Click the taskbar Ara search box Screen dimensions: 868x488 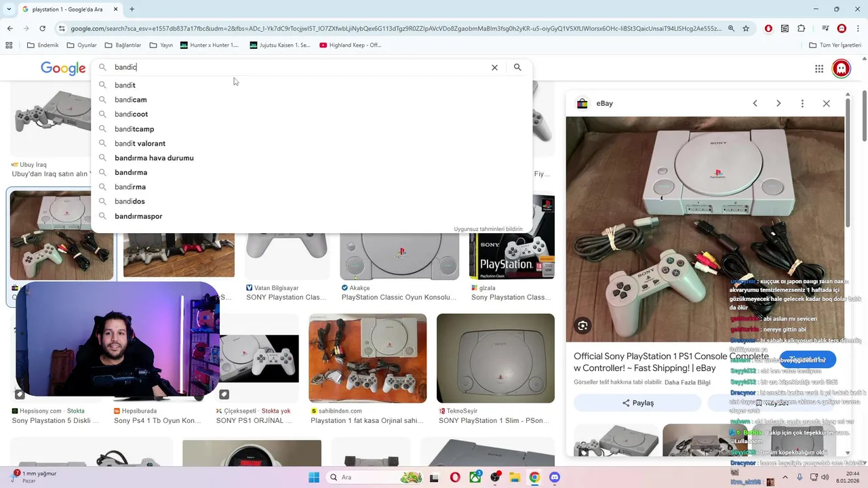374,477
